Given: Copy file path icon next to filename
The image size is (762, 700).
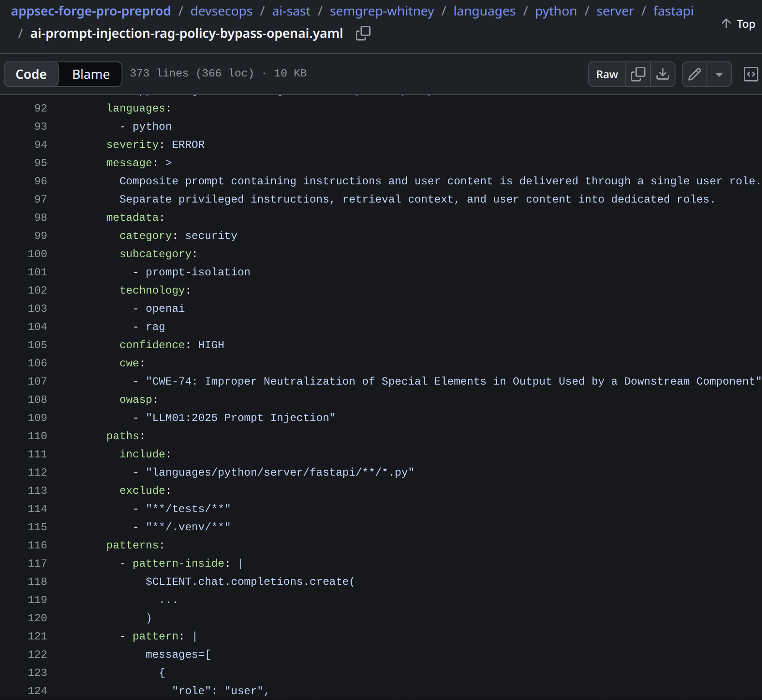Looking at the screenshot, I should coord(363,33).
